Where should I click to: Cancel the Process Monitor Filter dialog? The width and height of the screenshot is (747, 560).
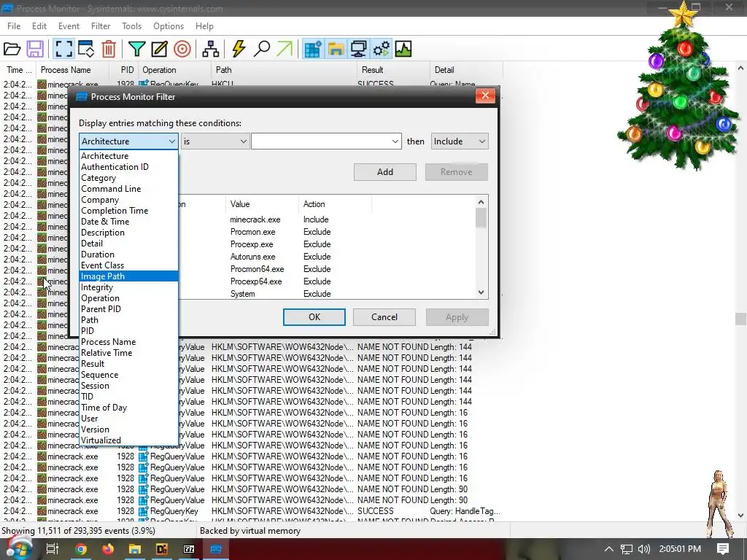click(384, 317)
